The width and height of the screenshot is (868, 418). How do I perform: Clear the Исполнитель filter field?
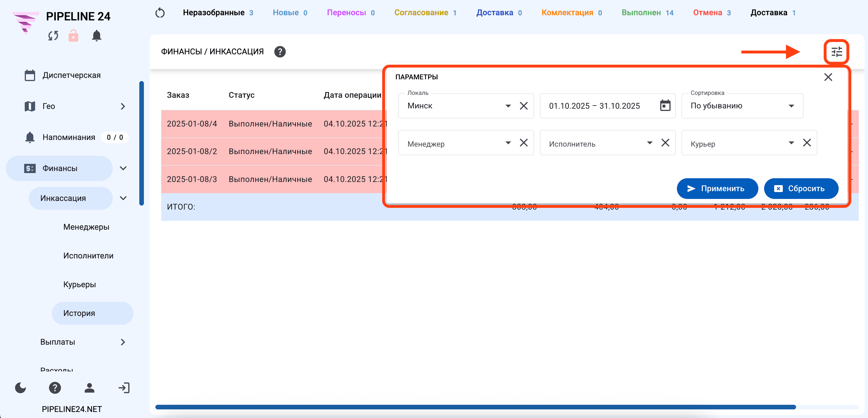[665, 143]
